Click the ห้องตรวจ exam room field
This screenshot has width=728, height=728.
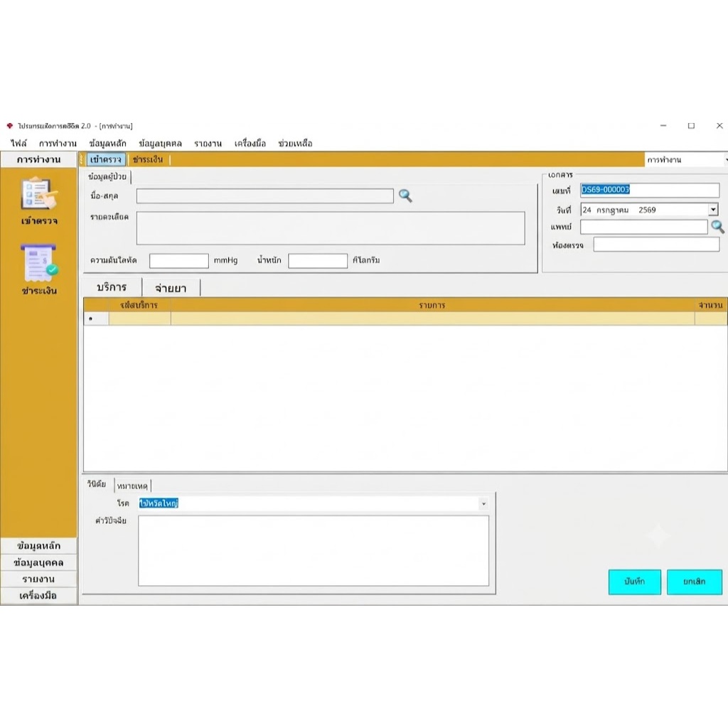coord(656,245)
